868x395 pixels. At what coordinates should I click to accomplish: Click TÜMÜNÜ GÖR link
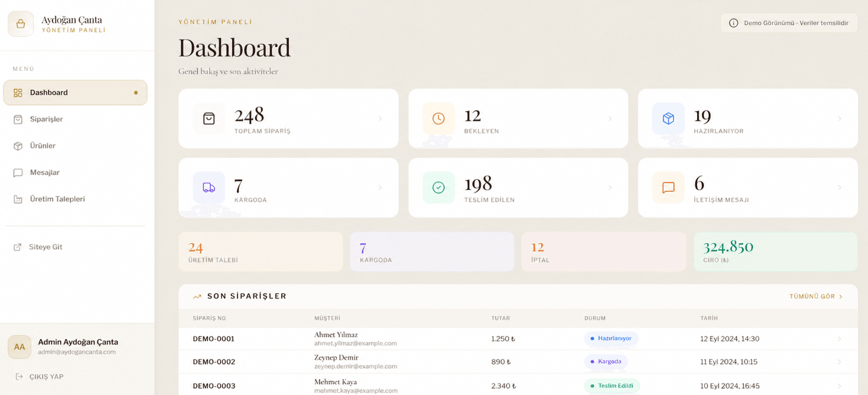tap(816, 297)
